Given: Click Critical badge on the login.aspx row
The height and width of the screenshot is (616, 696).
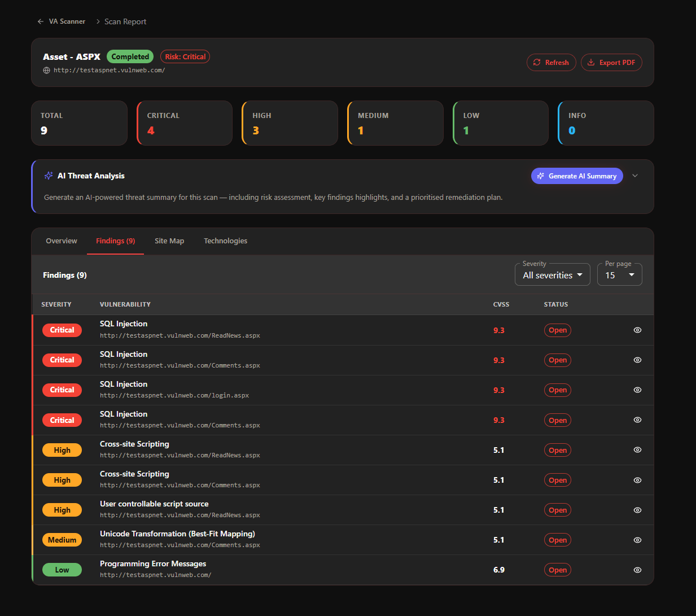Looking at the screenshot, I should point(62,390).
